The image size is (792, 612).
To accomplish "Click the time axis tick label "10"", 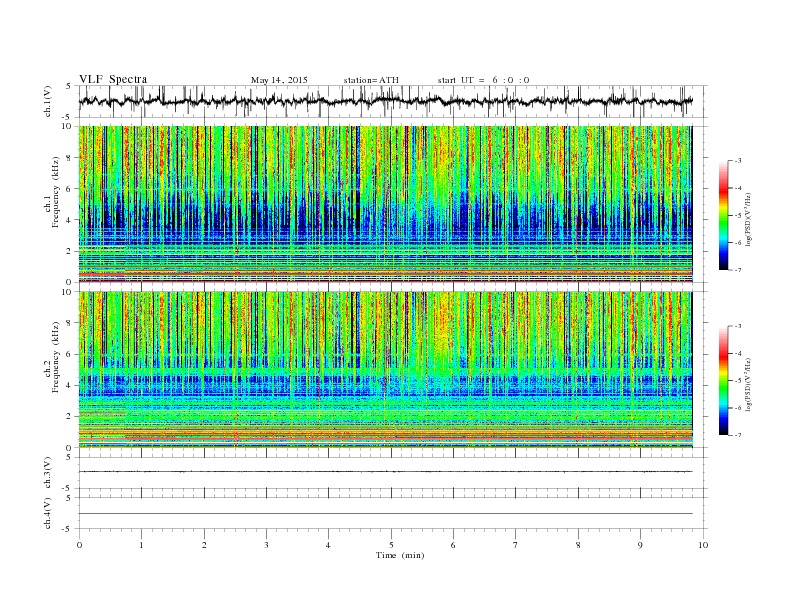I will click(703, 545).
